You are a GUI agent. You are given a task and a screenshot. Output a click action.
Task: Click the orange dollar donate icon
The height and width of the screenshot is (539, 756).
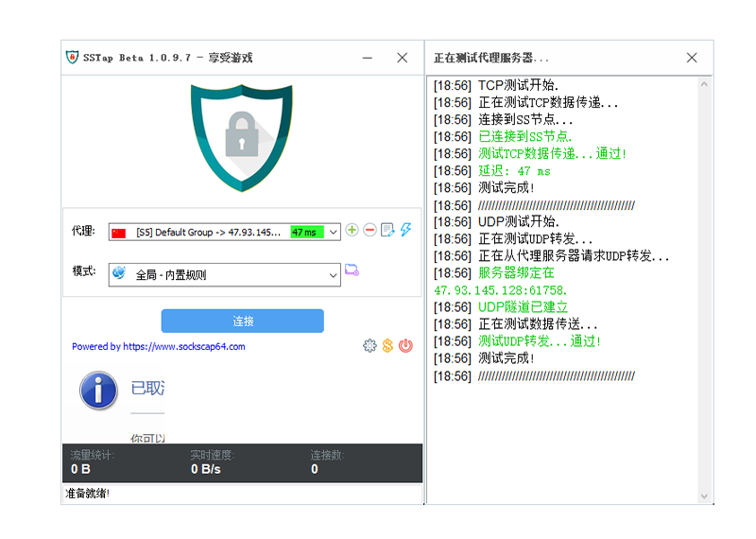tap(387, 345)
